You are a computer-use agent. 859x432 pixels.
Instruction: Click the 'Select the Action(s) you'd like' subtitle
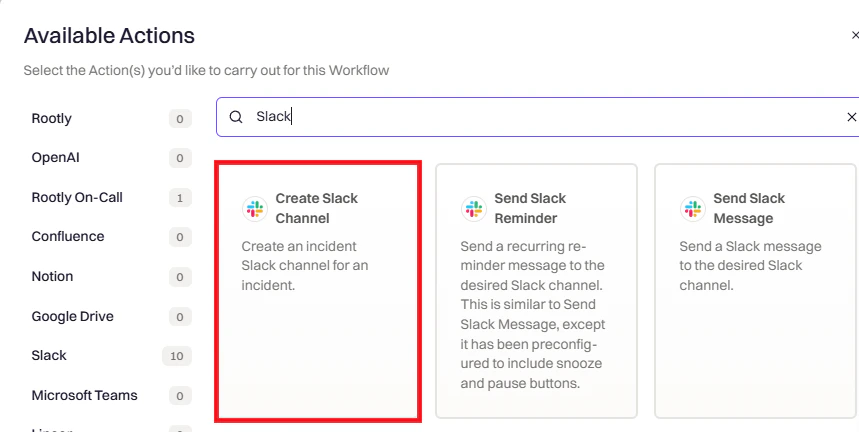coord(206,71)
